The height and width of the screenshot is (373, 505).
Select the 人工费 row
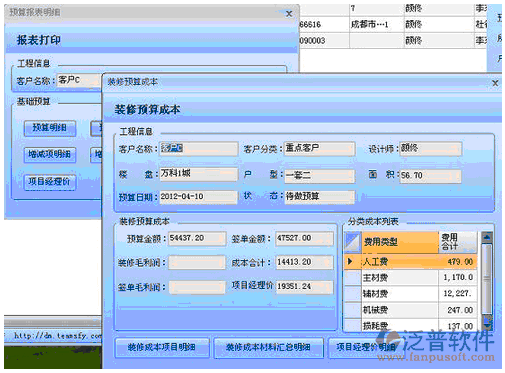(411, 262)
